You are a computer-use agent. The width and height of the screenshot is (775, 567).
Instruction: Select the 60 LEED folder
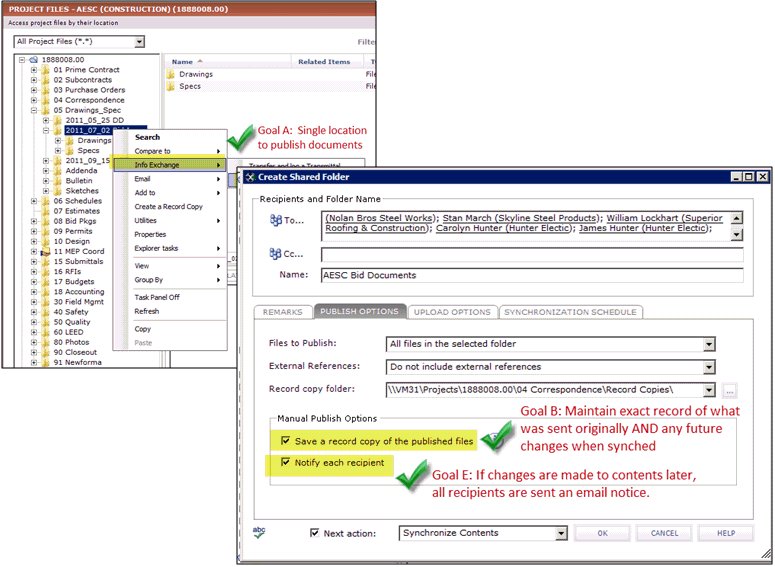[69, 332]
